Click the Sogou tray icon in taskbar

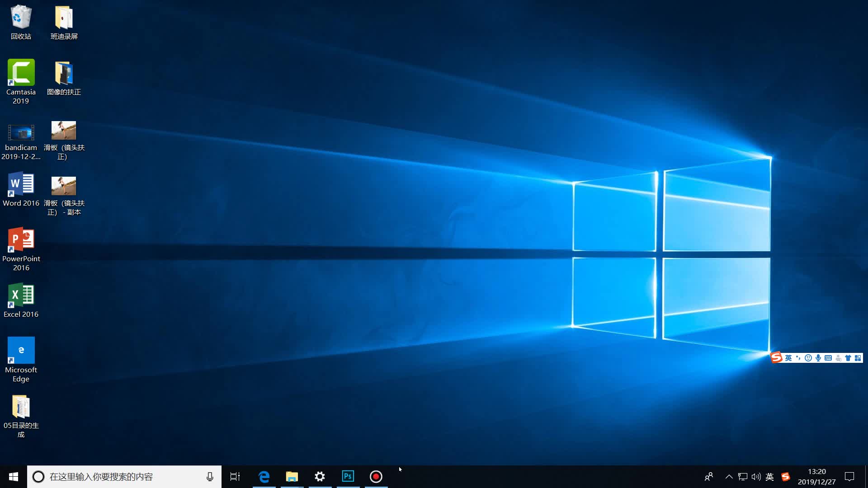pos(786,477)
